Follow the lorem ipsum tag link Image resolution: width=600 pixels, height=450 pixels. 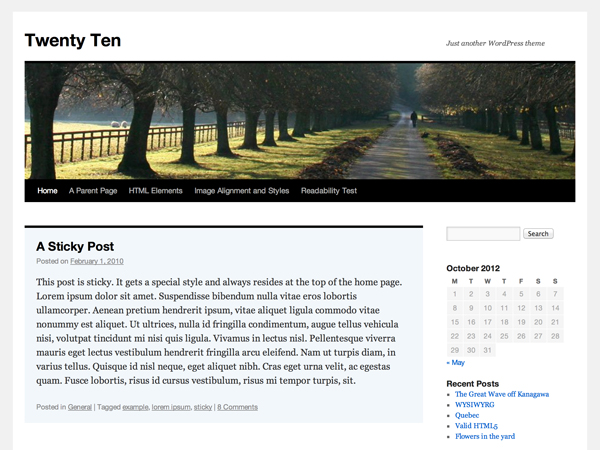click(x=171, y=407)
